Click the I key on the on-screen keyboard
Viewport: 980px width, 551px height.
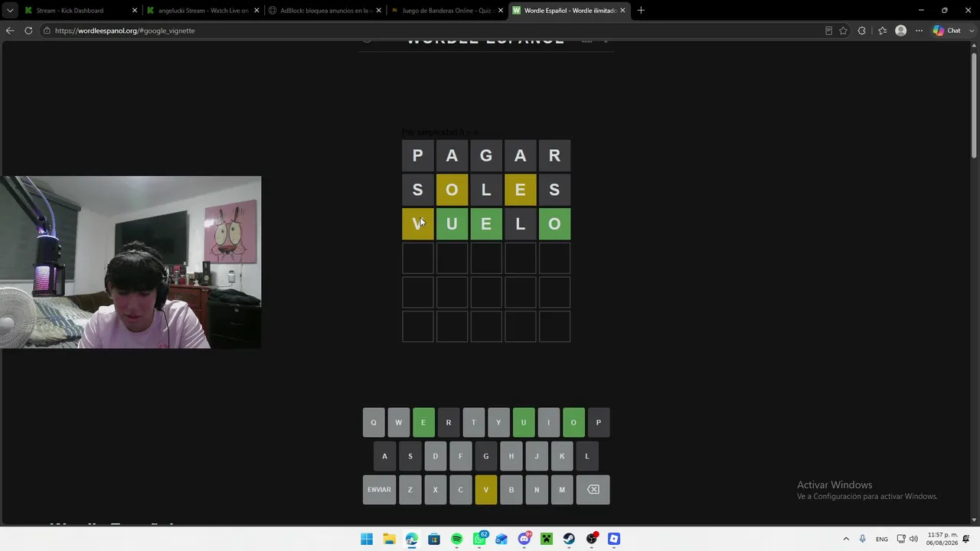tap(548, 422)
